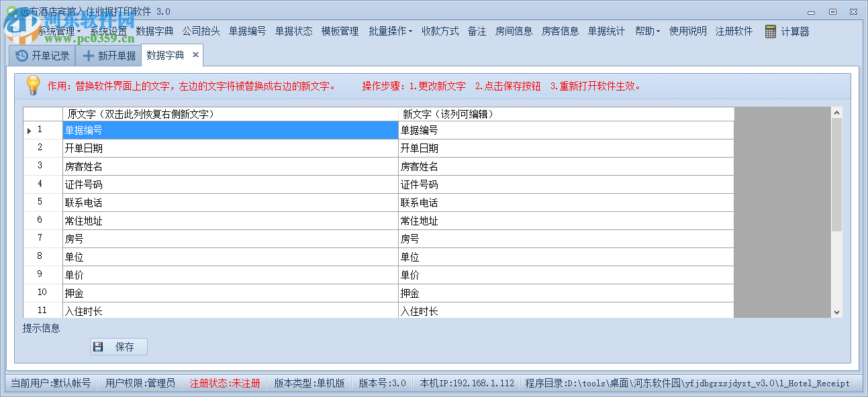Click the row 1 selector arrow indicator
Screen dimensions: 868x397
click(29, 130)
